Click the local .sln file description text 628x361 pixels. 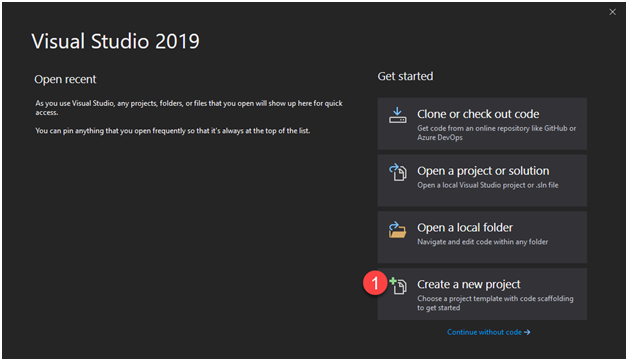[487, 185]
